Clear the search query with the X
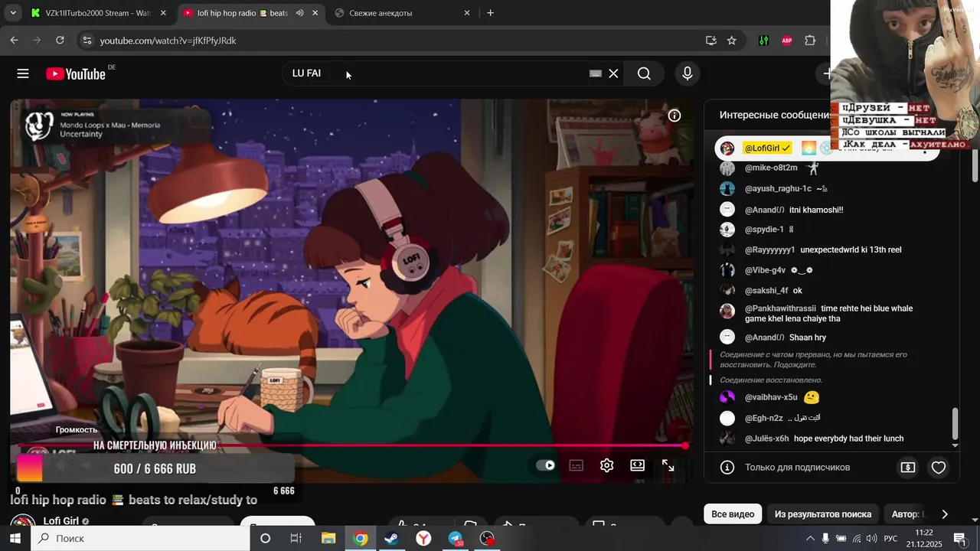This screenshot has width=980, height=551. tap(613, 73)
